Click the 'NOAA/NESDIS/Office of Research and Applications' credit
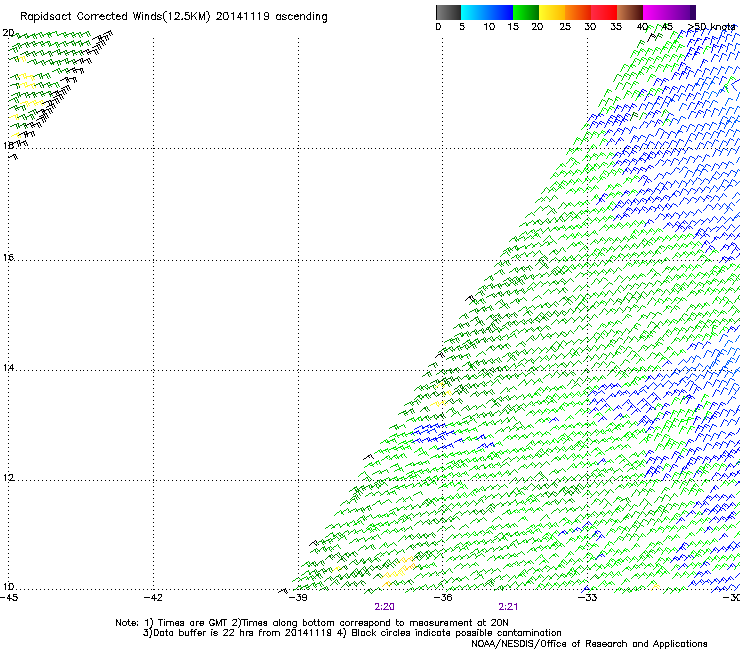740x650 pixels. 589,644
